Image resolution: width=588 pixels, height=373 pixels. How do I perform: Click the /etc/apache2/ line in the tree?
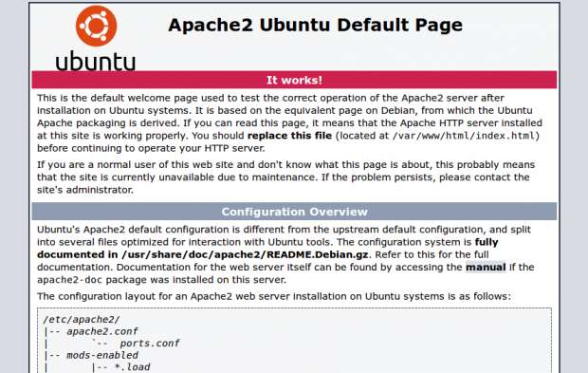(x=81, y=320)
